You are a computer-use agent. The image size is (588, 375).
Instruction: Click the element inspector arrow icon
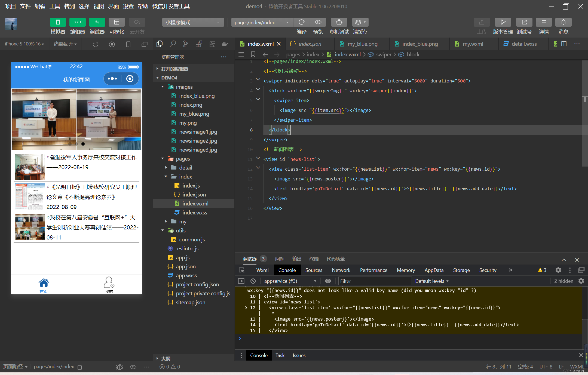pyautogui.click(x=242, y=270)
